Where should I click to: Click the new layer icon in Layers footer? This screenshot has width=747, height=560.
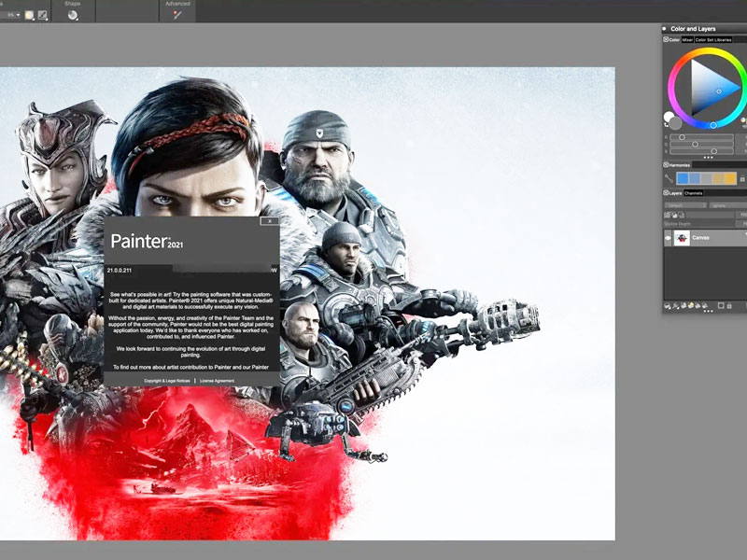click(684, 306)
